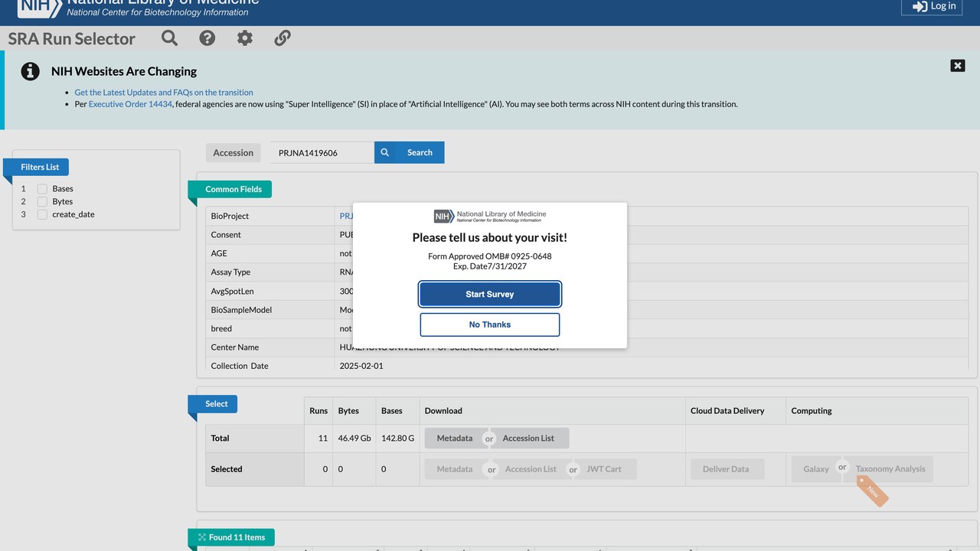
Task: Click the Center Name field label
Action: [235, 347]
